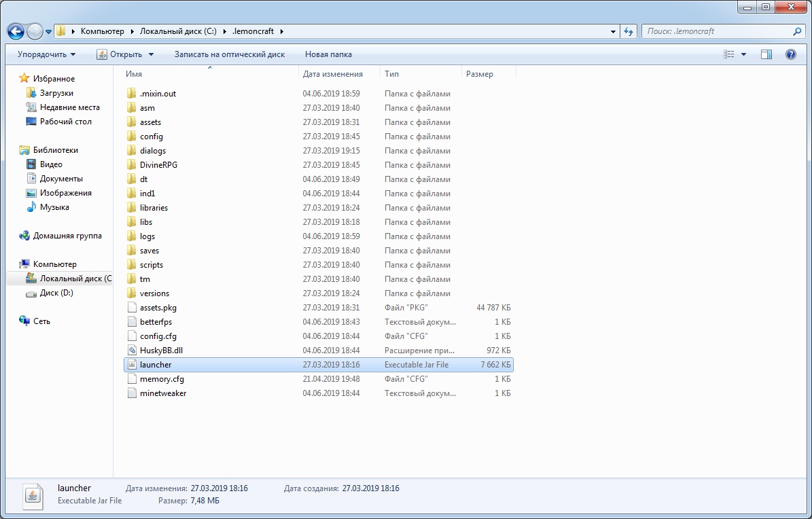Select the launcher jar file icon
Viewport: 812px width, 519px height.
click(x=132, y=365)
